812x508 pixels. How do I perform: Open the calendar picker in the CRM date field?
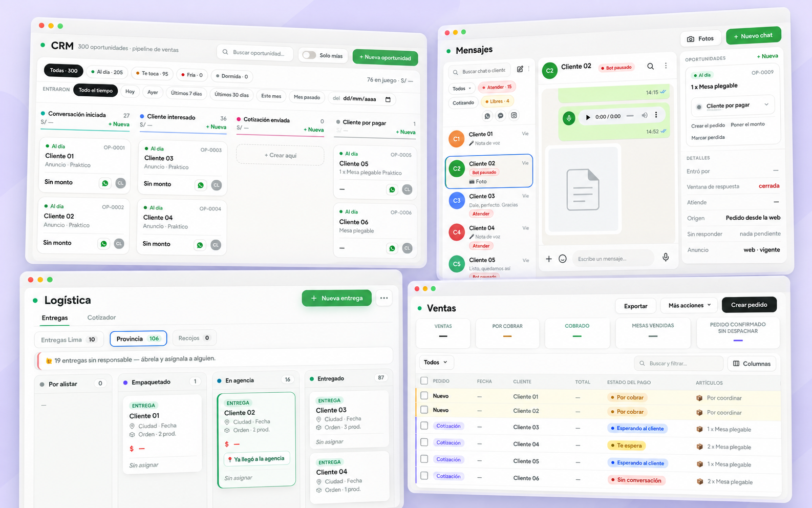click(388, 99)
